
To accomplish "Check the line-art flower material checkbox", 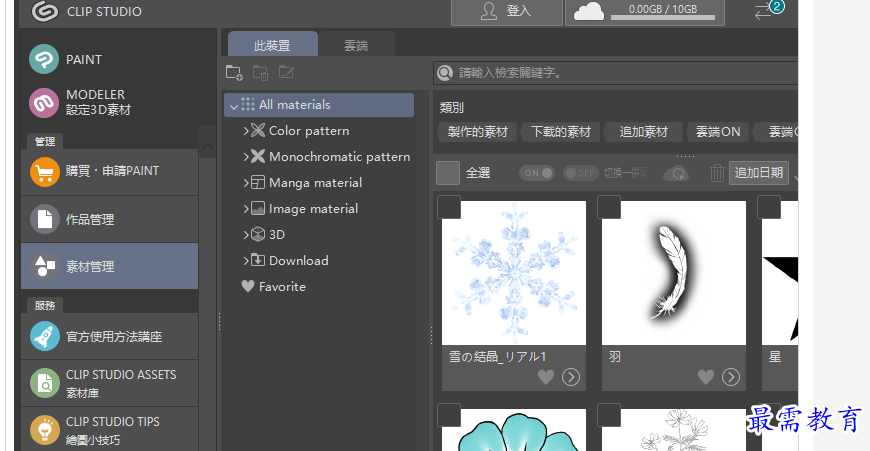I will (609, 415).
